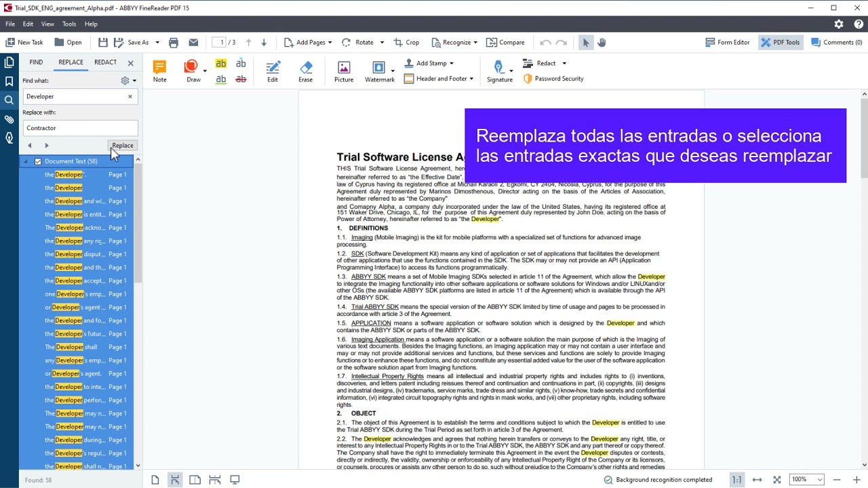Clear the Find what field
The height and width of the screenshot is (488, 868).
[130, 96]
